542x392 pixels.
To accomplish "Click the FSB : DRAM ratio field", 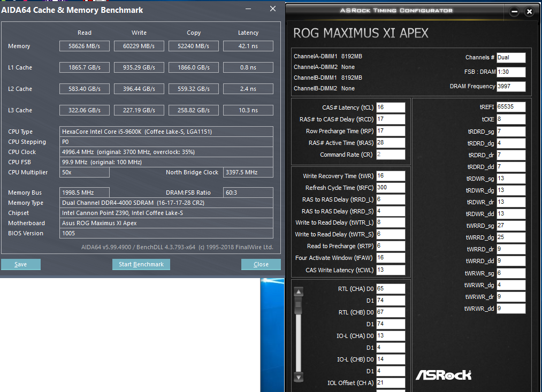I will (x=511, y=72).
